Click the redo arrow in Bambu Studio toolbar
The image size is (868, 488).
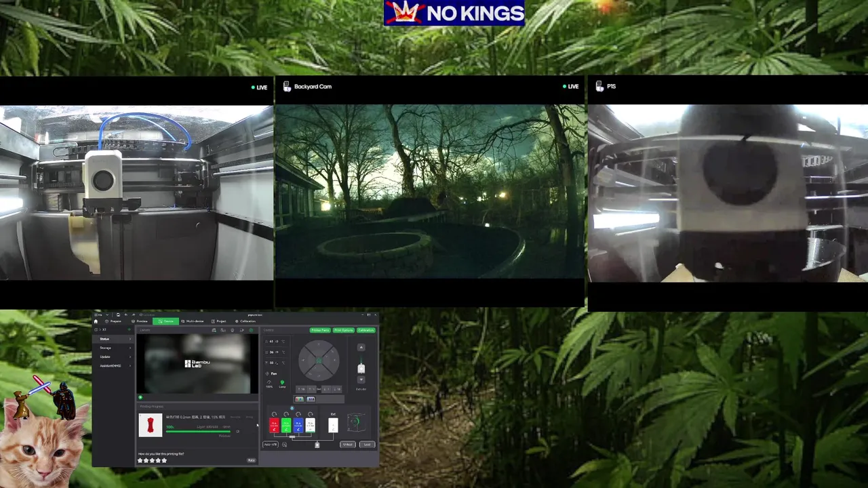click(x=134, y=314)
